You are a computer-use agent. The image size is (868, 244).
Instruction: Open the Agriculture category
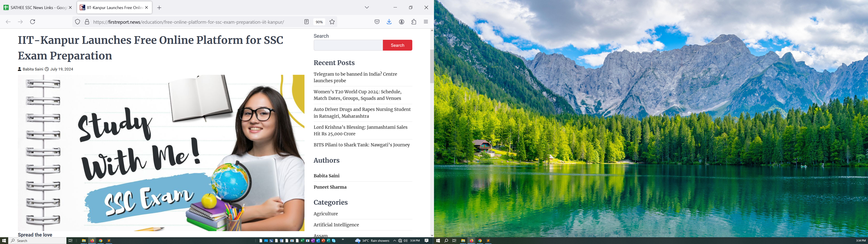325,214
